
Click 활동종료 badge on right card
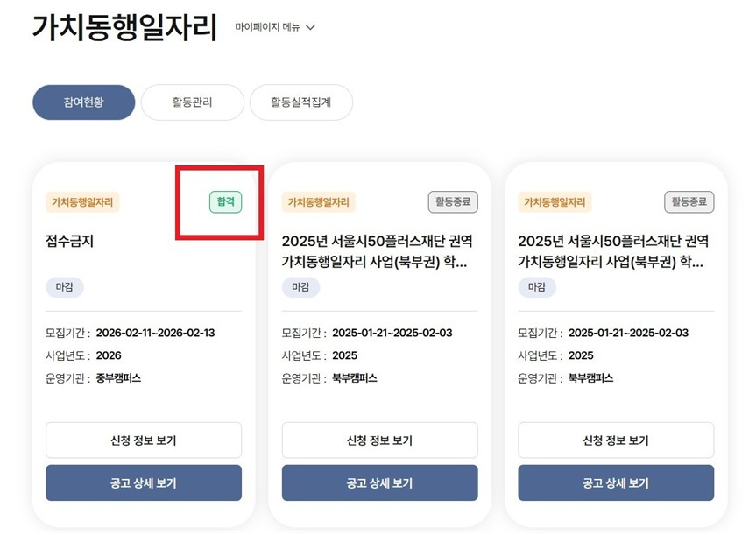689,202
